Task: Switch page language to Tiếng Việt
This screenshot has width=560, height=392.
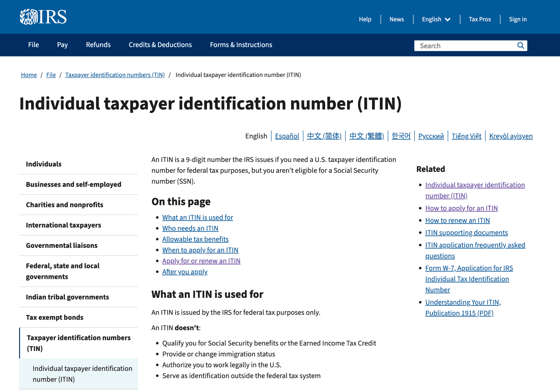Action: [x=466, y=136]
